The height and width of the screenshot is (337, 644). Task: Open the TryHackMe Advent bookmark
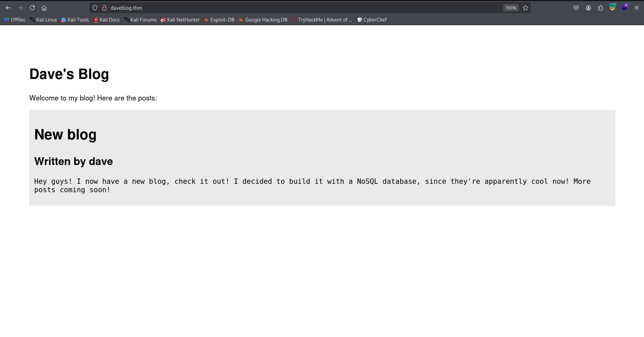(x=322, y=20)
